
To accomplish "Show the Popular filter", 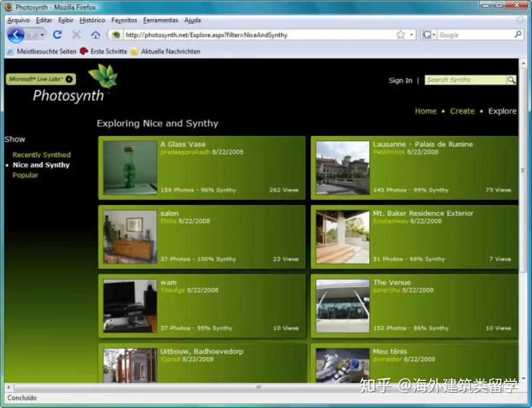I will point(26,175).
